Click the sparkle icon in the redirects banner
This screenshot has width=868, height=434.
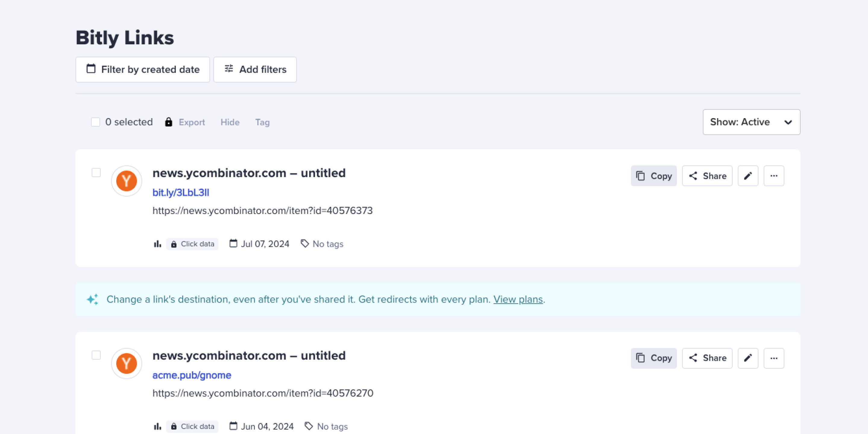pos(92,299)
